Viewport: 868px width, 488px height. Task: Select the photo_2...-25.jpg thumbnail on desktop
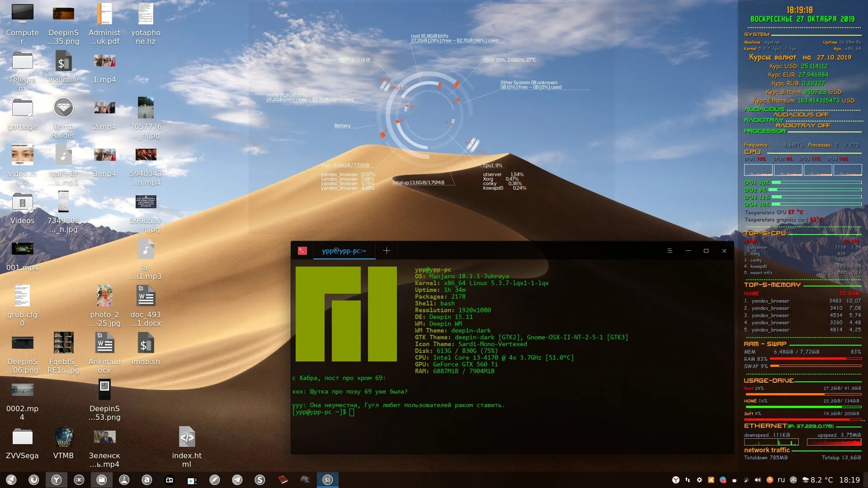tap(104, 296)
